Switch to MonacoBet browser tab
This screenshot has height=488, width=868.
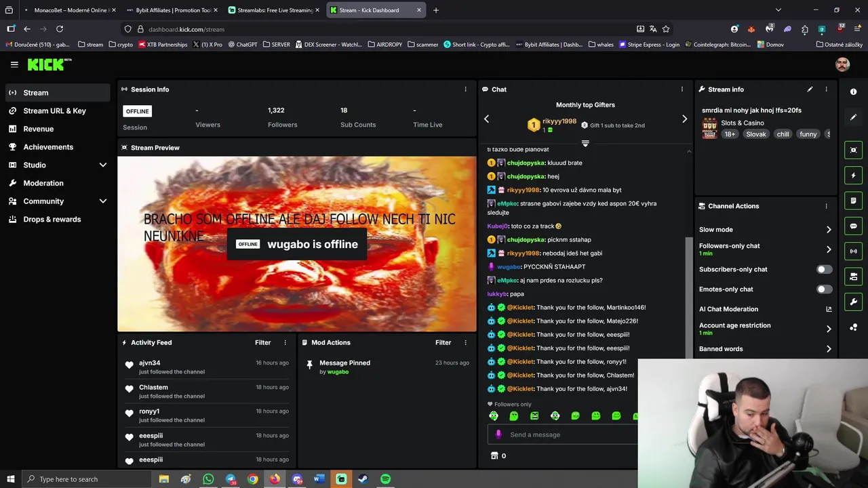pyautogui.click(x=69, y=10)
